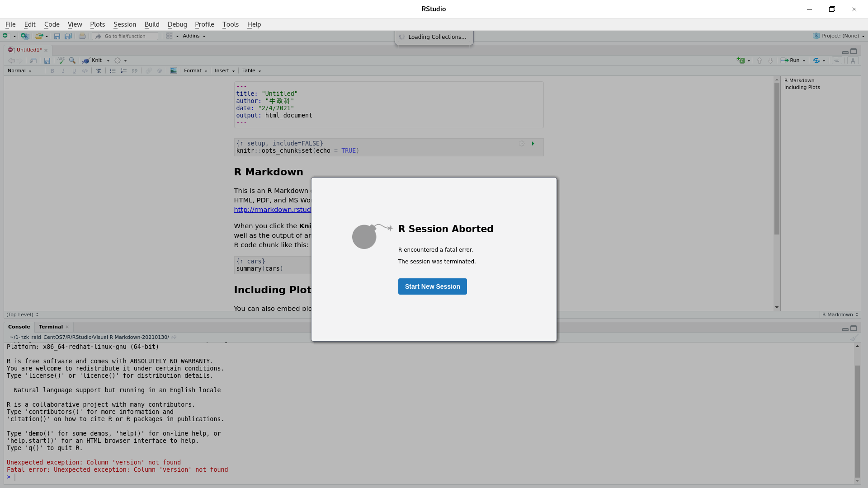Save the Untitled1 document
868x488 pixels.
[x=47, y=60]
